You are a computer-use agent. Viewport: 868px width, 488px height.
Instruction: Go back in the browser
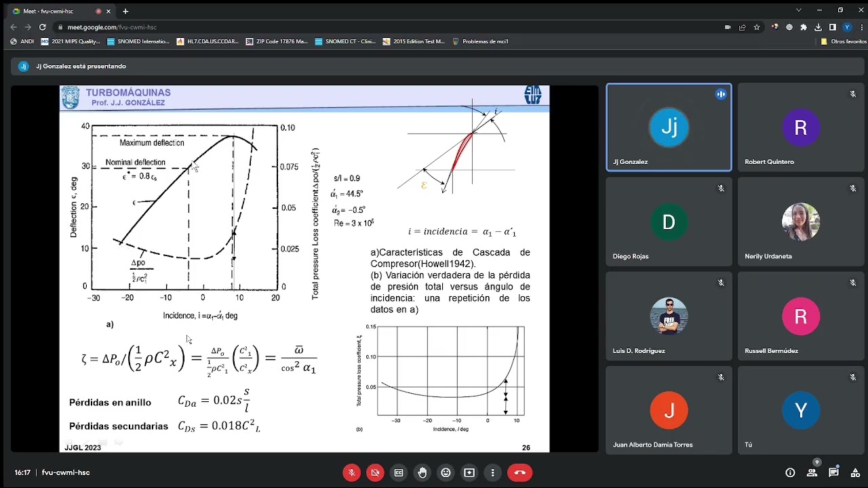13,27
